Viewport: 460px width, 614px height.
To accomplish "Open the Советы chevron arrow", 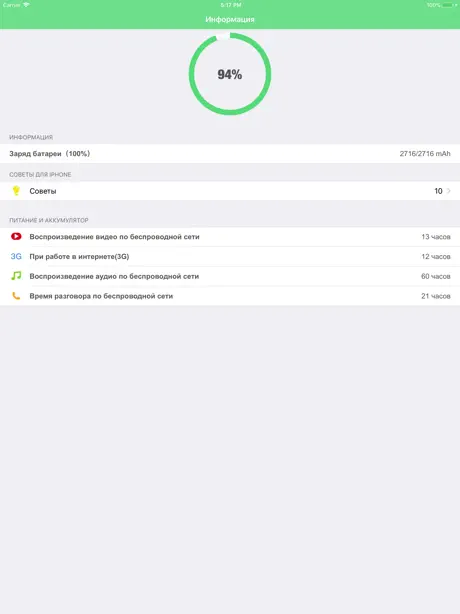I will pos(449,191).
